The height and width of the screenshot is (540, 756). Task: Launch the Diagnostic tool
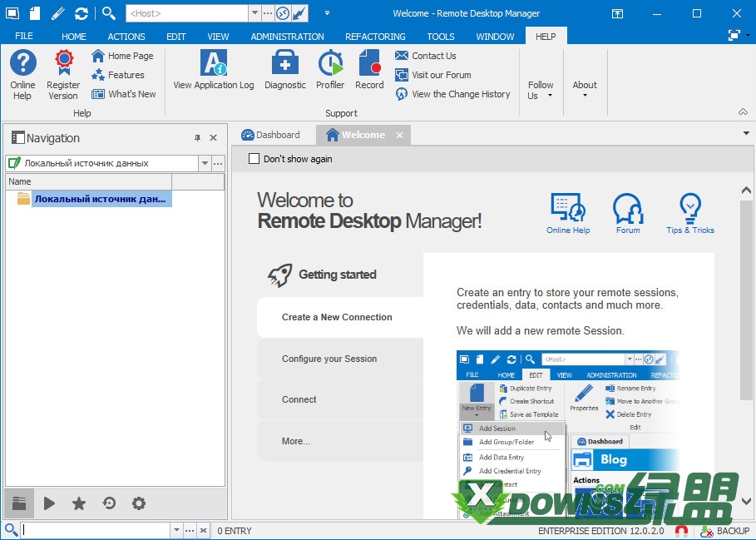click(285, 70)
